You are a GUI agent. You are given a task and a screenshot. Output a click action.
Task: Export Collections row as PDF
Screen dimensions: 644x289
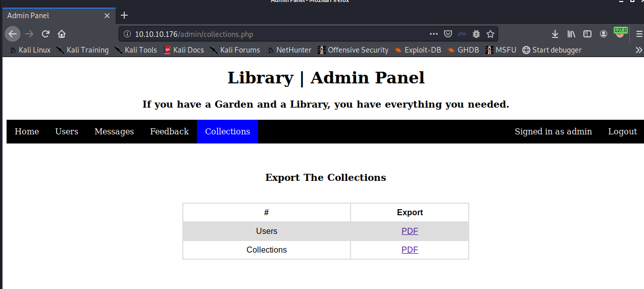tap(410, 250)
